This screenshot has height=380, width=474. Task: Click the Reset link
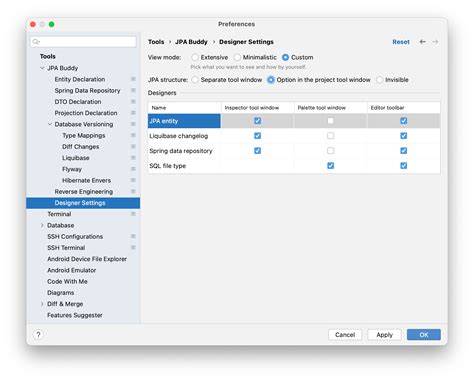click(401, 42)
